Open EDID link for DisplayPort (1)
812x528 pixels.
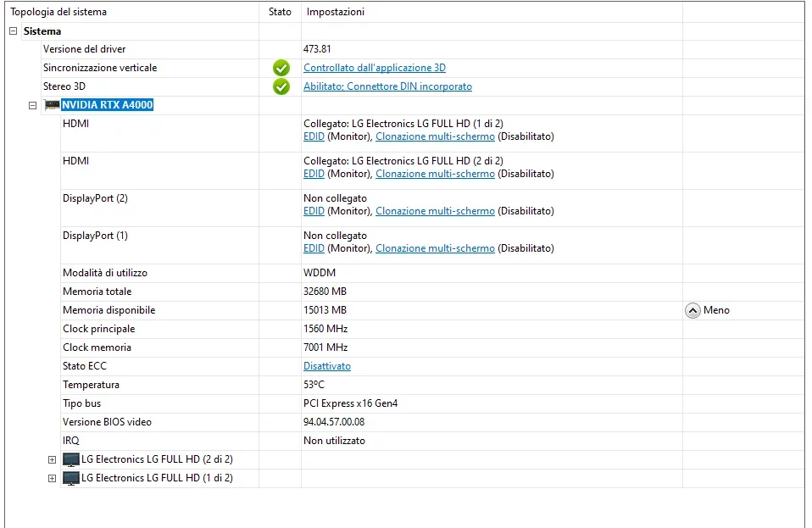314,248
